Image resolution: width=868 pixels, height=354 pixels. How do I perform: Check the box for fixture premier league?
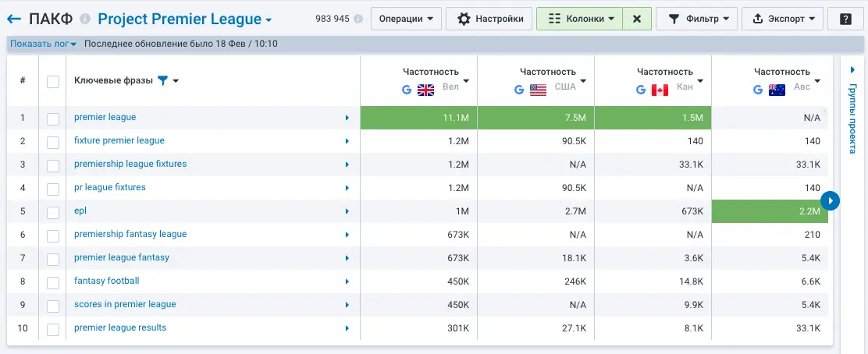[53, 142]
